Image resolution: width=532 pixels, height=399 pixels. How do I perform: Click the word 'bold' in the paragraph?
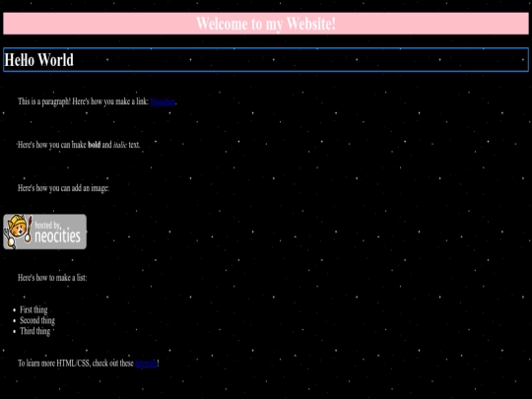94,145
